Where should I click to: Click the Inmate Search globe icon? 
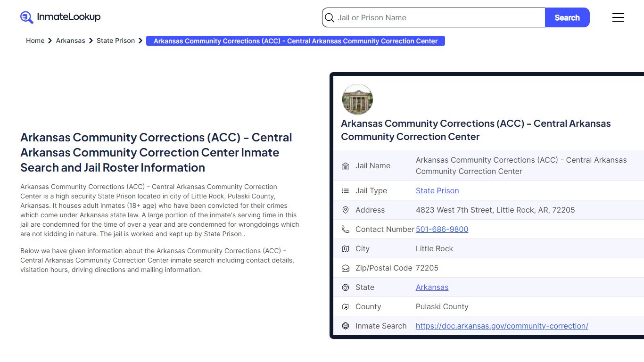[346, 326]
